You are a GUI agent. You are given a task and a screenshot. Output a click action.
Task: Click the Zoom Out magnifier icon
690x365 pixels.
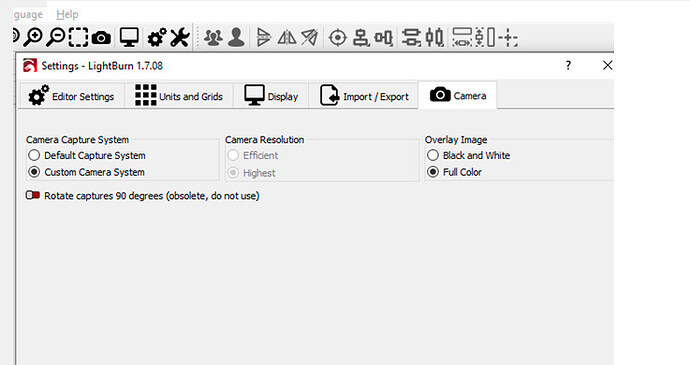click(56, 37)
